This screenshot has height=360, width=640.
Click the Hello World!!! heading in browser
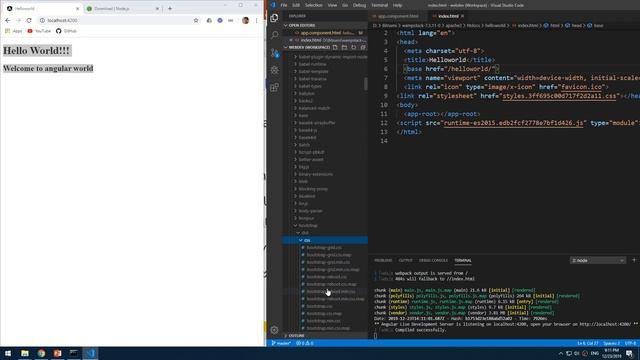(x=36, y=51)
